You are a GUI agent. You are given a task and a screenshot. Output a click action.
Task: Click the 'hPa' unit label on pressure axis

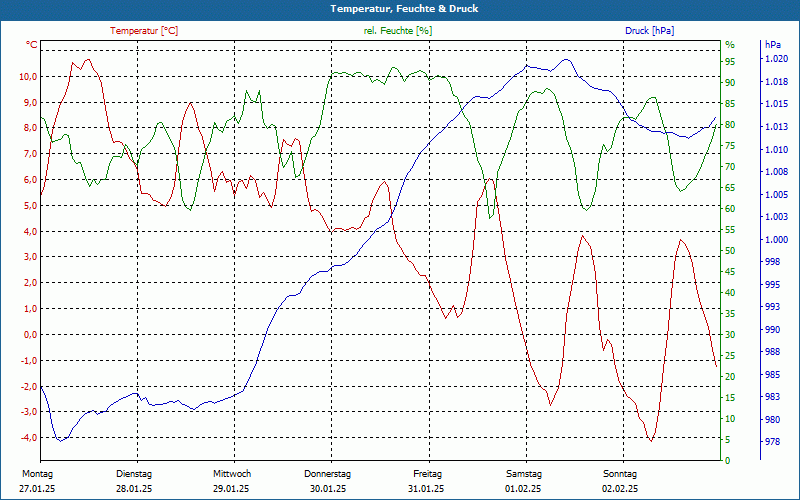773,45
